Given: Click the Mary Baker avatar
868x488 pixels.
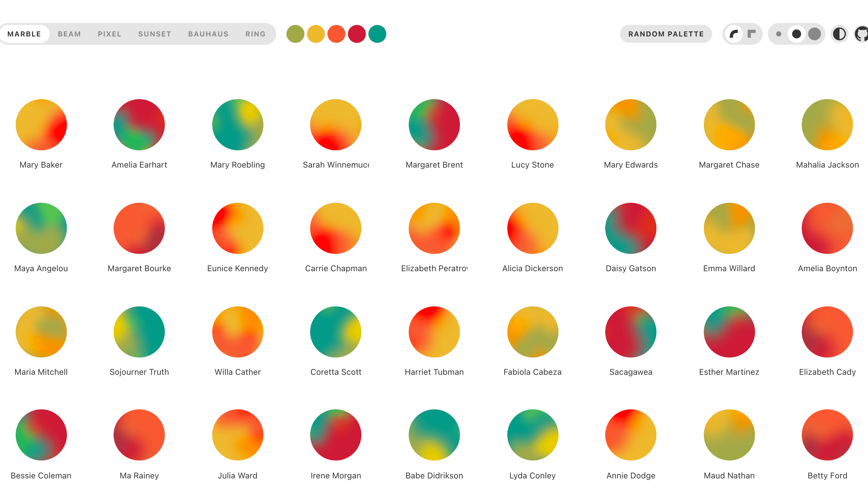Looking at the screenshot, I should coord(41,125).
